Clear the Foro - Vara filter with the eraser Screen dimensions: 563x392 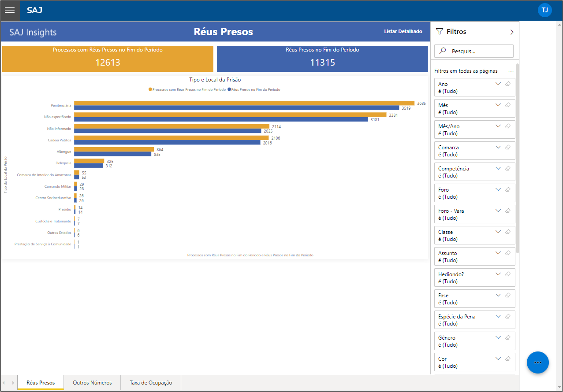(507, 211)
